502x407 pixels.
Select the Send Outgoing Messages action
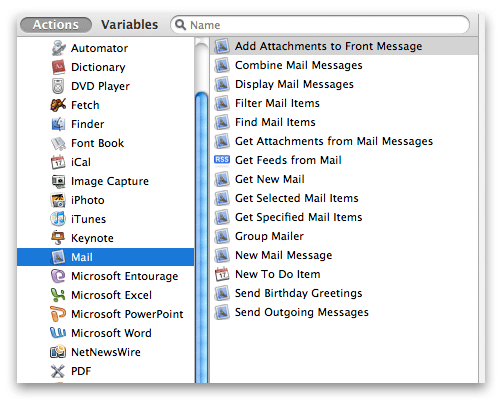point(344,312)
